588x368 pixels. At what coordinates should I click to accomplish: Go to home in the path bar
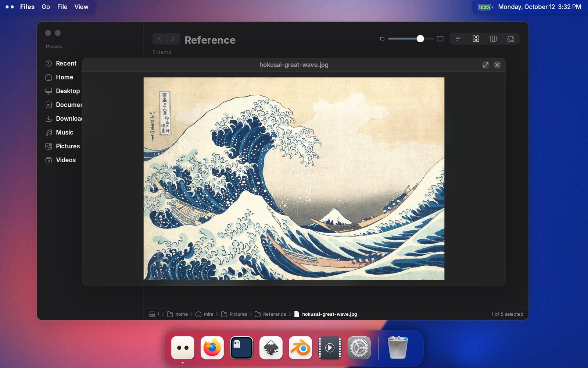click(178, 314)
